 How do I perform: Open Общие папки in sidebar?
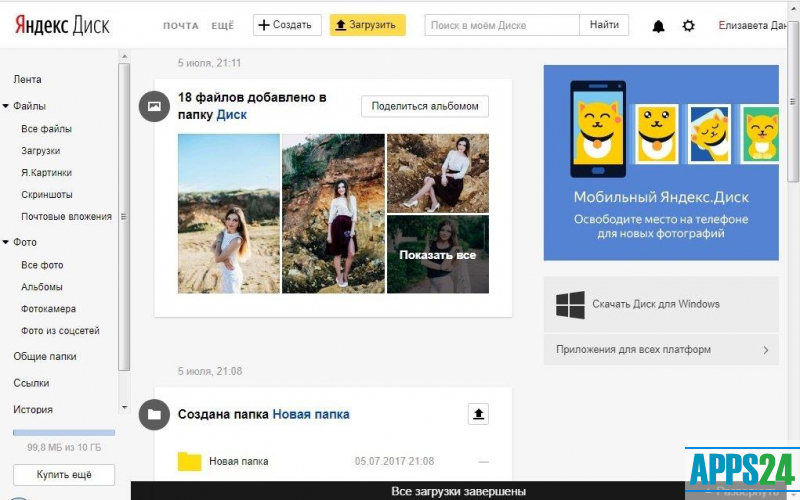[x=45, y=357]
